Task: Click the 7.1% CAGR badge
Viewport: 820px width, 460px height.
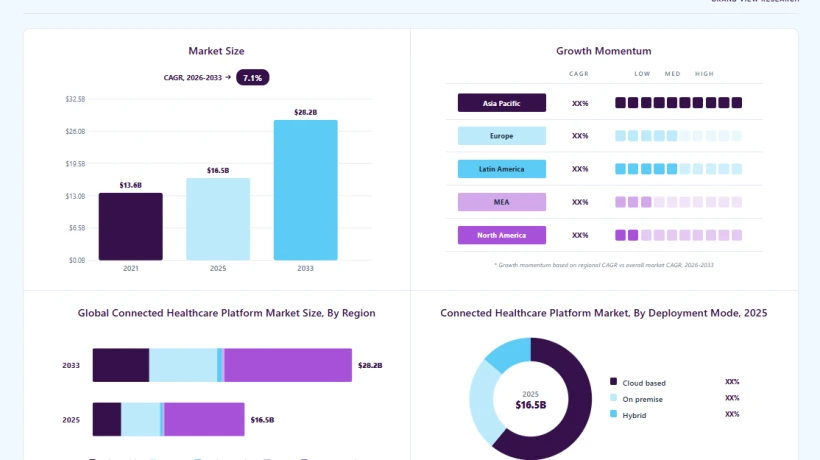Action: [253, 77]
